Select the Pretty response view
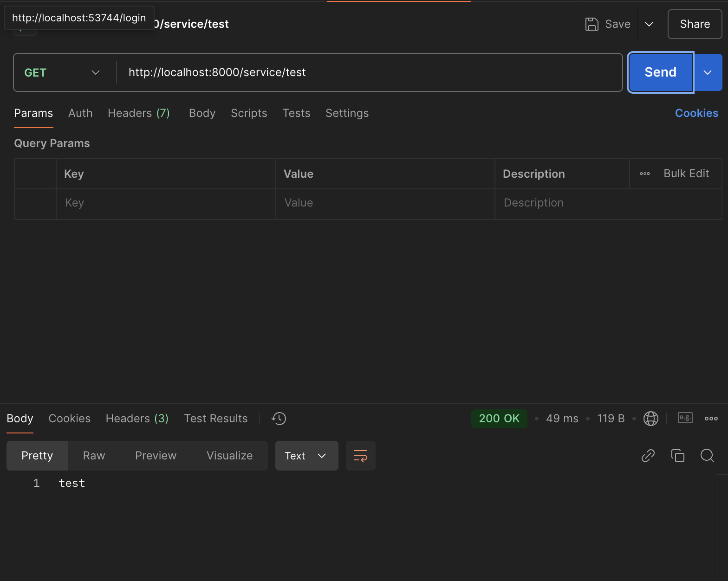The image size is (728, 581). pyautogui.click(x=37, y=456)
